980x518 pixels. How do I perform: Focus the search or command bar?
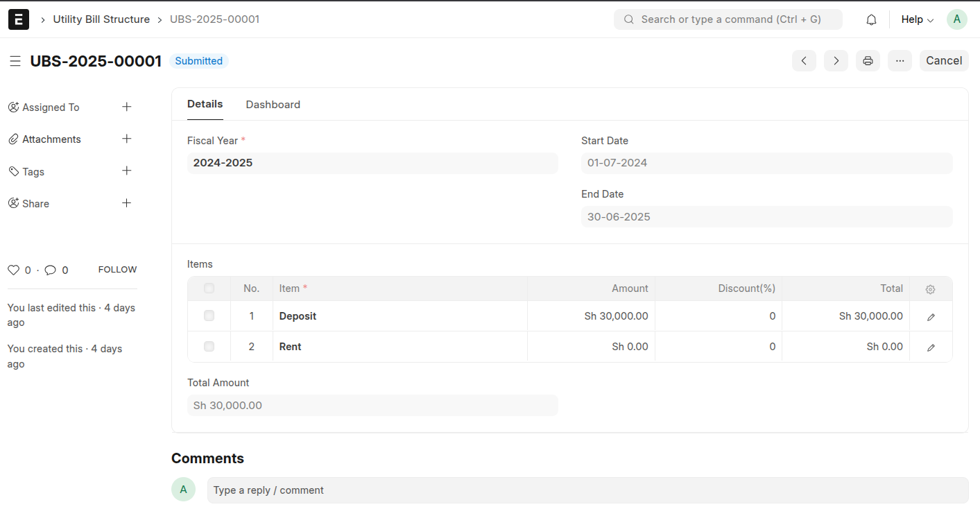point(728,19)
